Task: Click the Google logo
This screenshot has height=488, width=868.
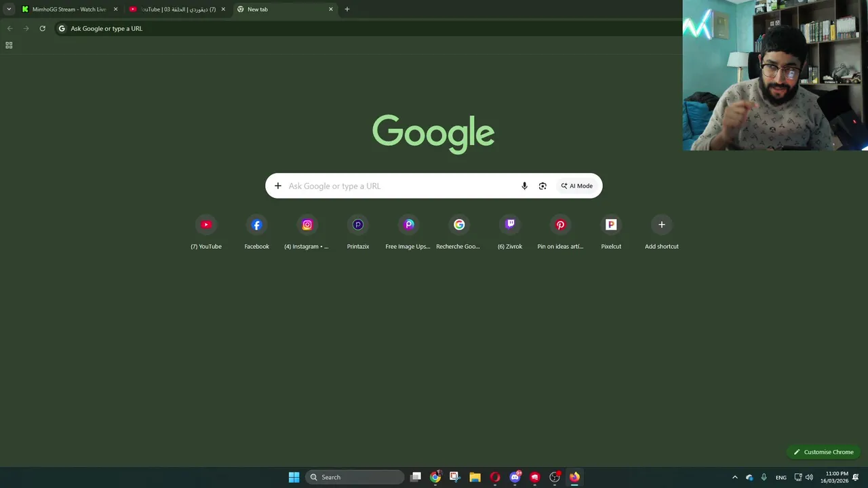Action: [433, 134]
